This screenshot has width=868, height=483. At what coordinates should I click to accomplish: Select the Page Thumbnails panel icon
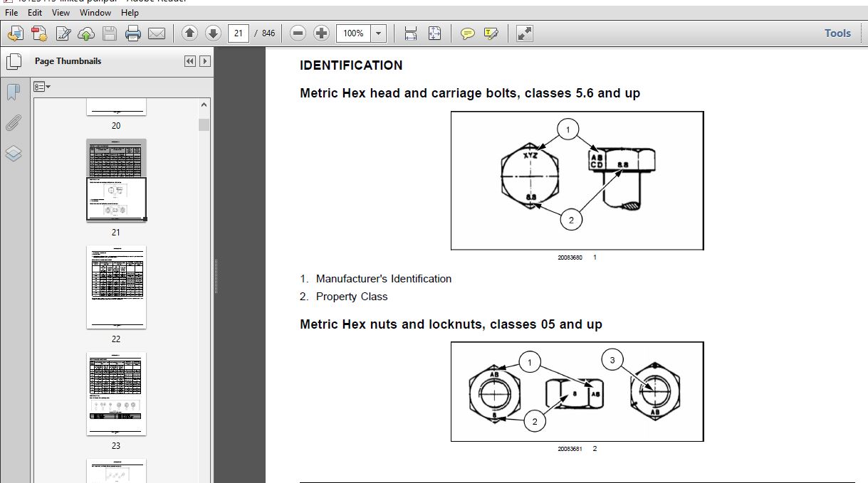[13, 62]
